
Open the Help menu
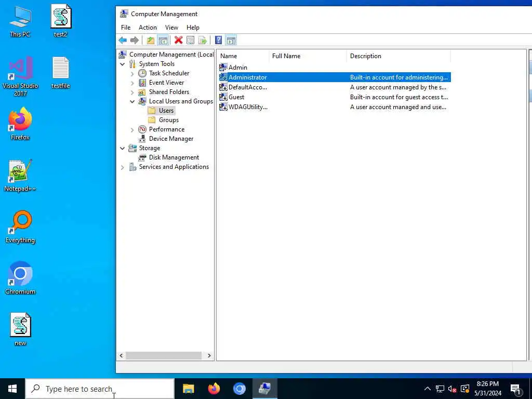coord(193,28)
